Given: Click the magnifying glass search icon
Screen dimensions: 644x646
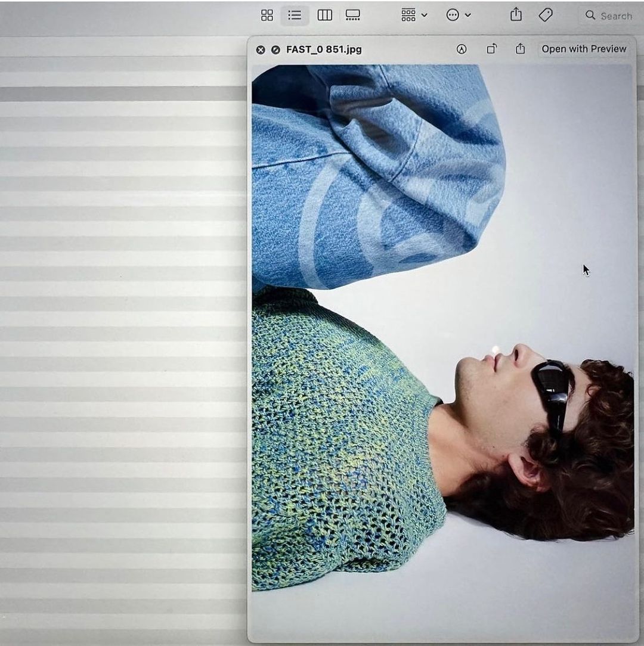Looking at the screenshot, I should (x=590, y=15).
